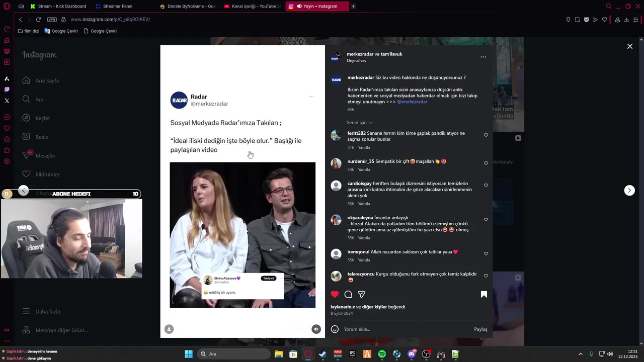Toggle the saved bookmark icon for the post

484,294
